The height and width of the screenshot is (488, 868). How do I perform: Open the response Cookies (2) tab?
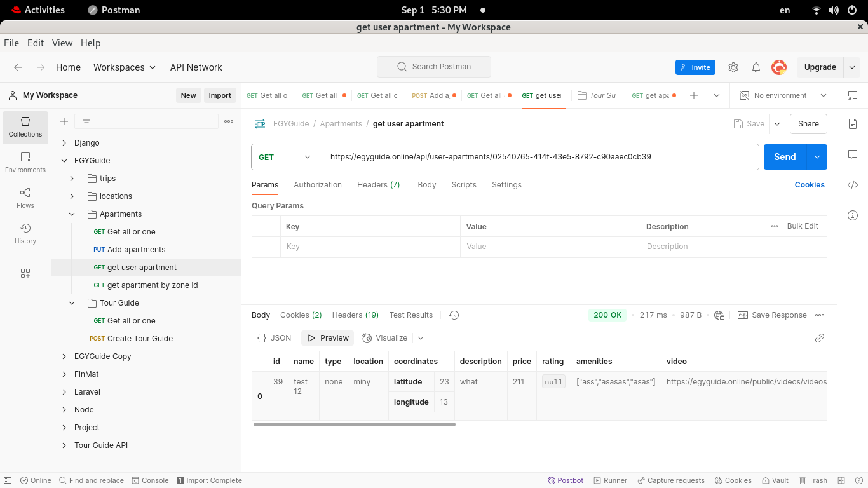coord(301,315)
